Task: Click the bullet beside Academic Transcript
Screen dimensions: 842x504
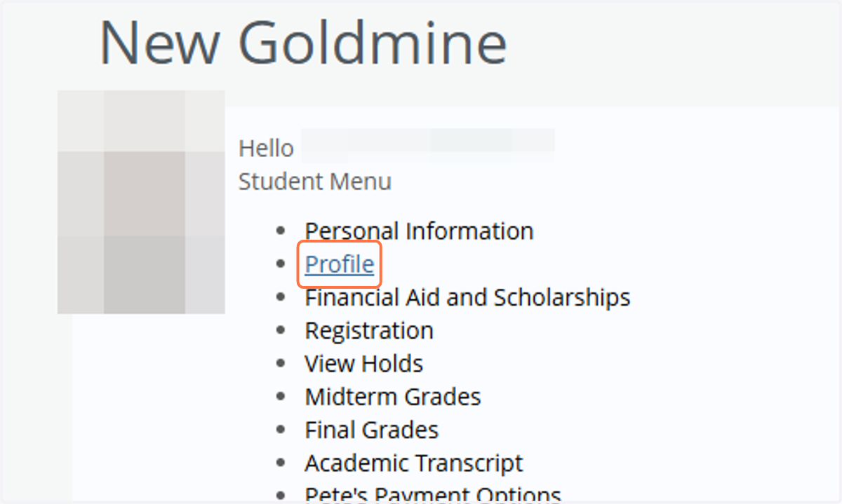Action: [x=282, y=463]
